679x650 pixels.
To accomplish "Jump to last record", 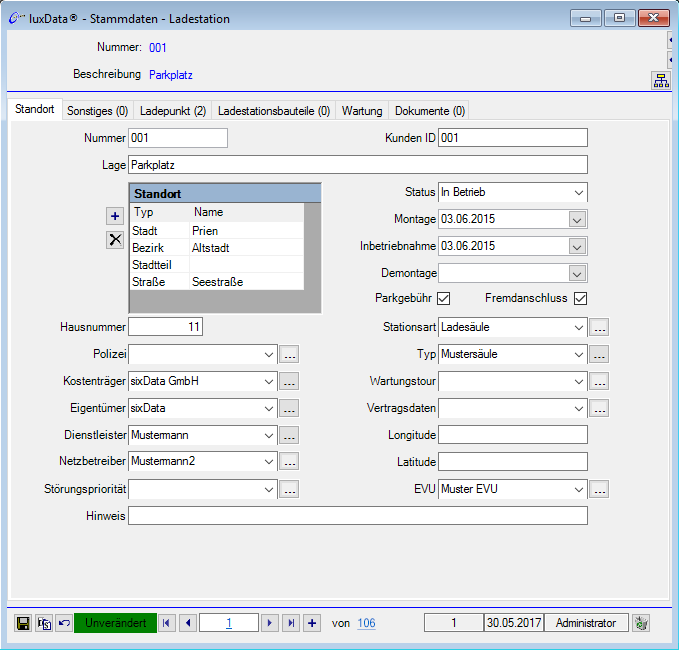I will pos(290,623).
